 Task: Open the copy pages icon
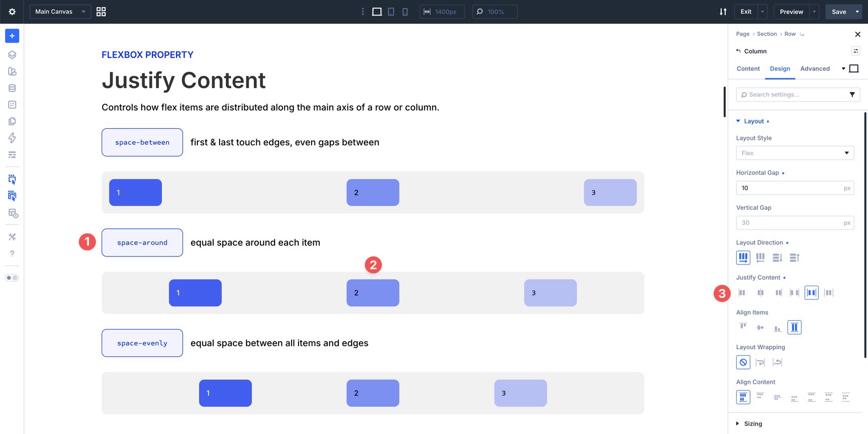tap(12, 121)
